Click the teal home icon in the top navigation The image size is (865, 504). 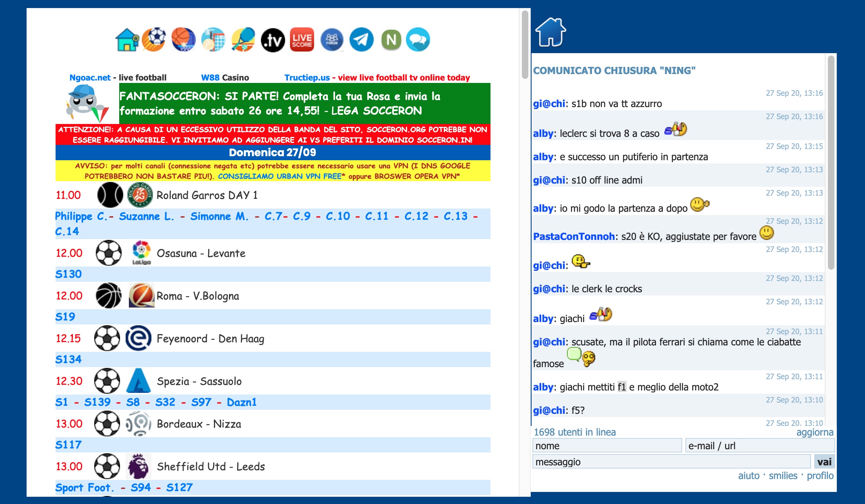[127, 40]
